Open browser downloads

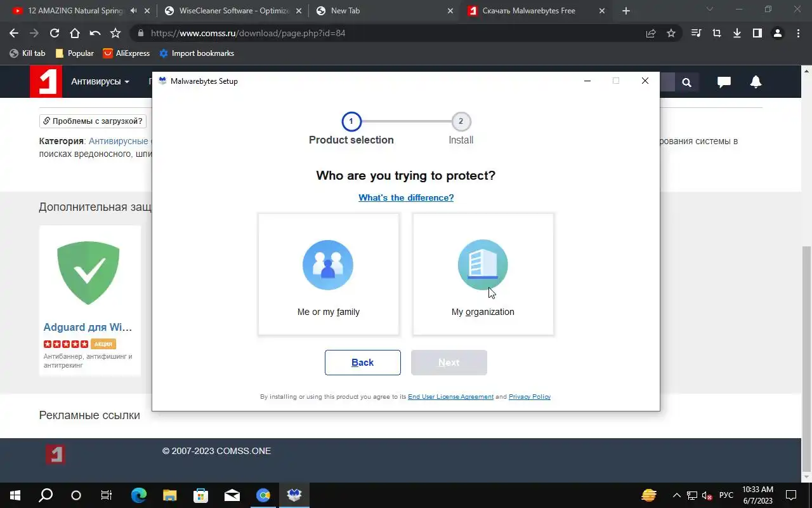click(x=737, y=33)
